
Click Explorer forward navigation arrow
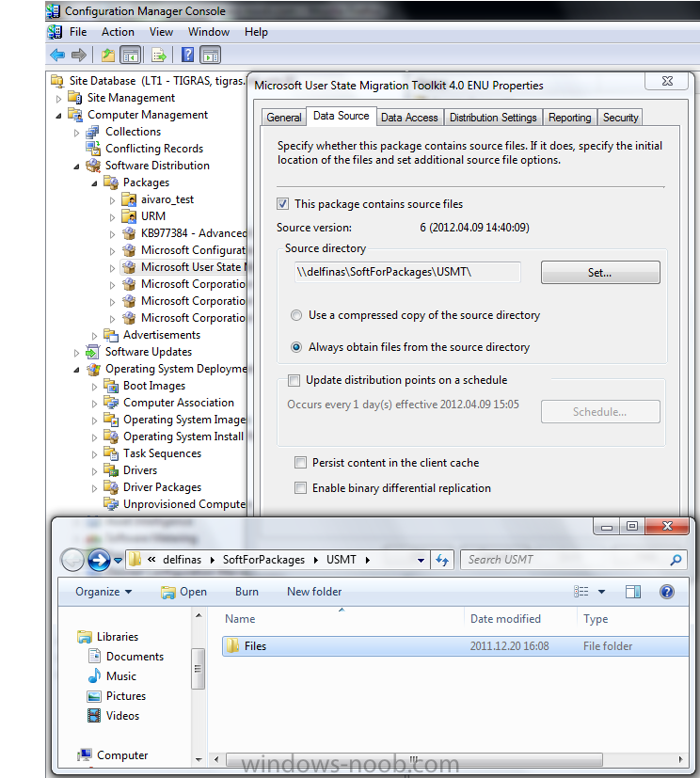(x=99, y=560)
